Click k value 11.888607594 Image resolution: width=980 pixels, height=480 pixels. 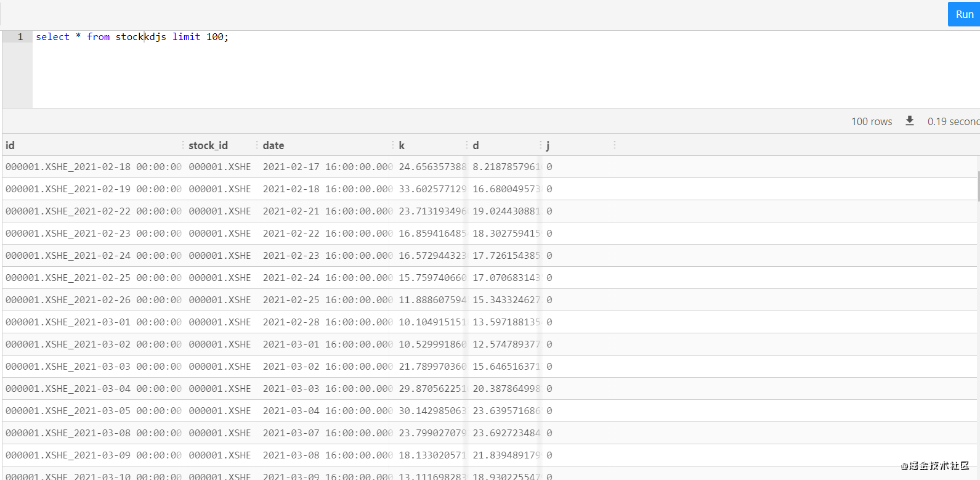click(x=432, y=300)
